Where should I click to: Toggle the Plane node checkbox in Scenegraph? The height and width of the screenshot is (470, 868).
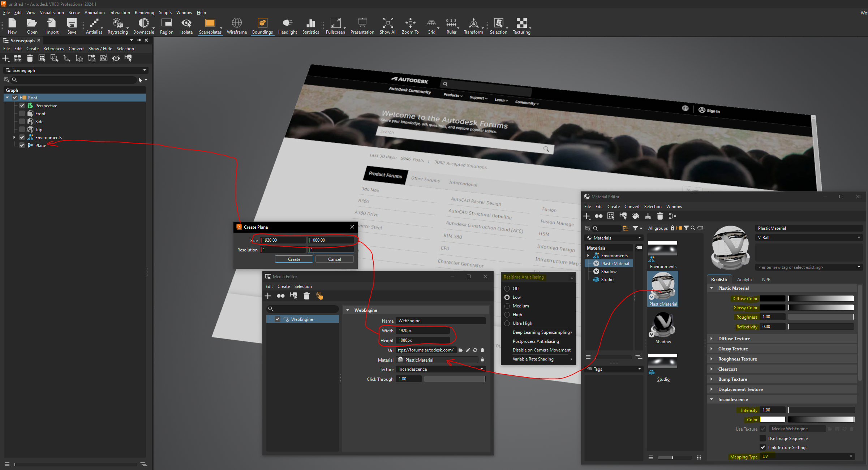click(x=22, y=145)
